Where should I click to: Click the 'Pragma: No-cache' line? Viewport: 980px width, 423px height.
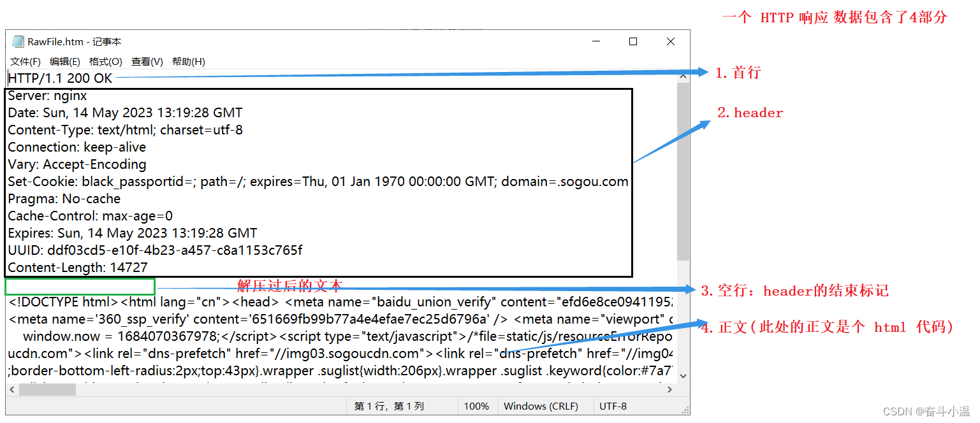(64, 199)
